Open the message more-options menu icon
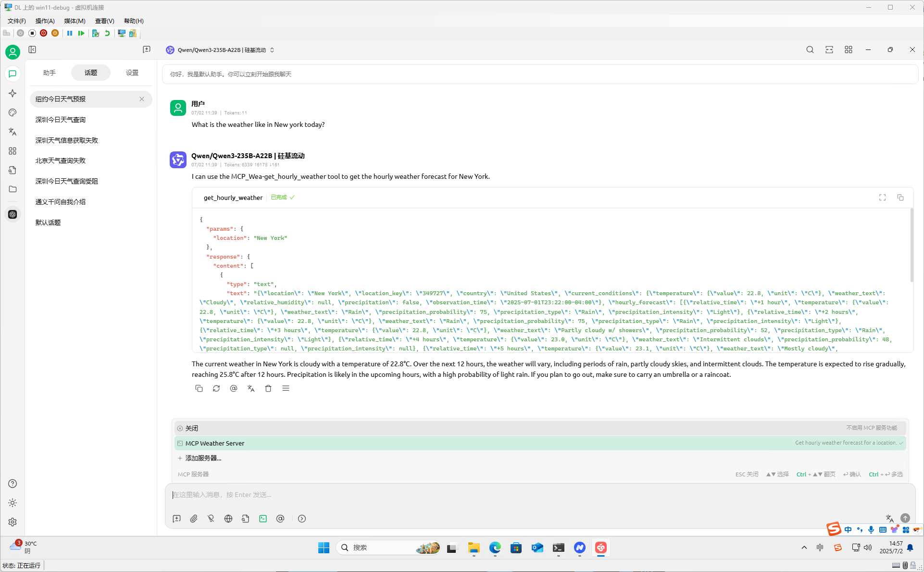 point(286,388)
